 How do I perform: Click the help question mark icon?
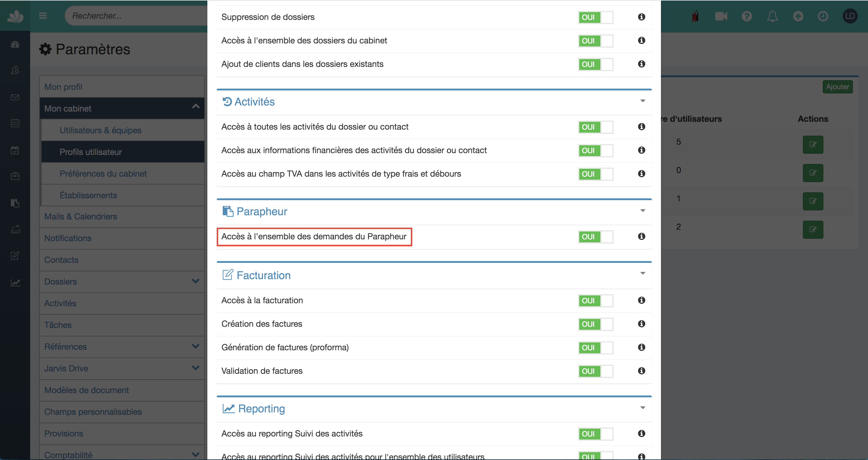point(746,16)
